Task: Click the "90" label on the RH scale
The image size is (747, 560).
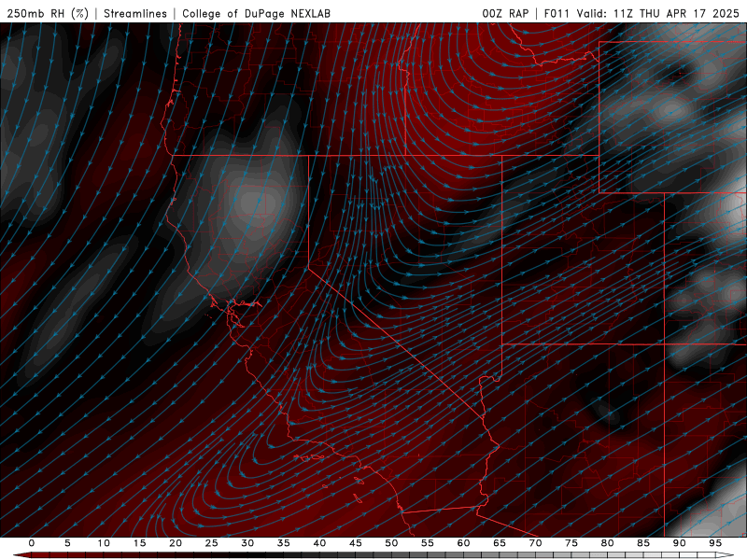Action: pyautogui.click(x=680, y=543)
